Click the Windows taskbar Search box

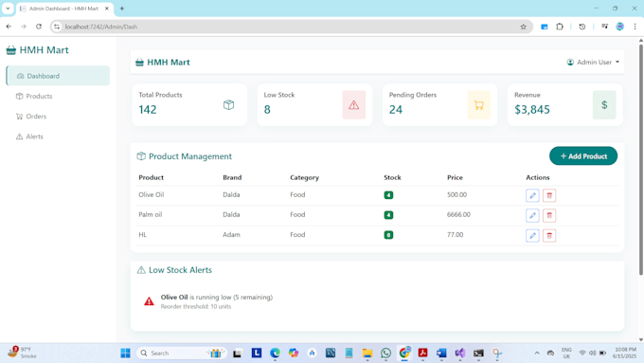point(181,354)
